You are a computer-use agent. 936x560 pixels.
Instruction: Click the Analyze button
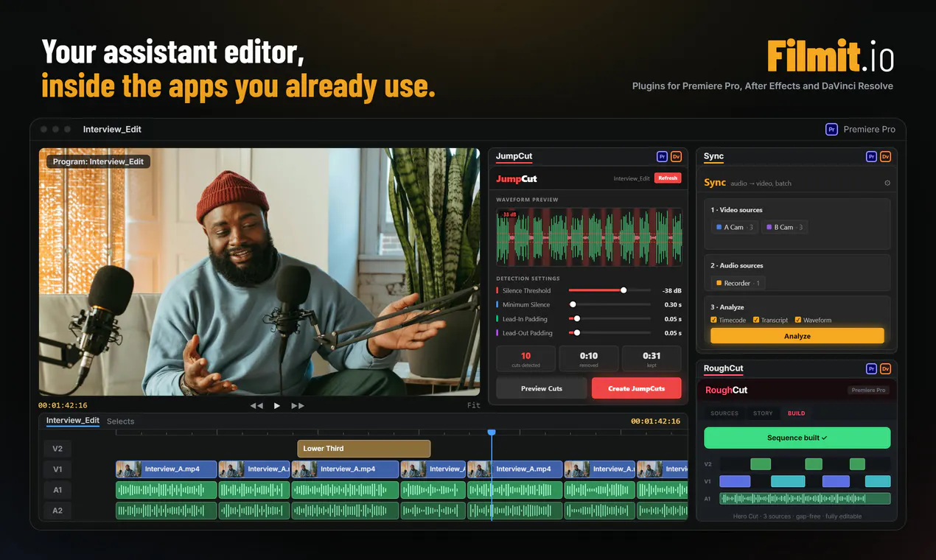point(797,336)
